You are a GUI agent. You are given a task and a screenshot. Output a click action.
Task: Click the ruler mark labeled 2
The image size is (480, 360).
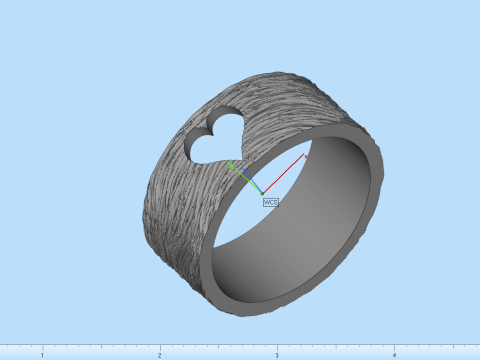160,355
